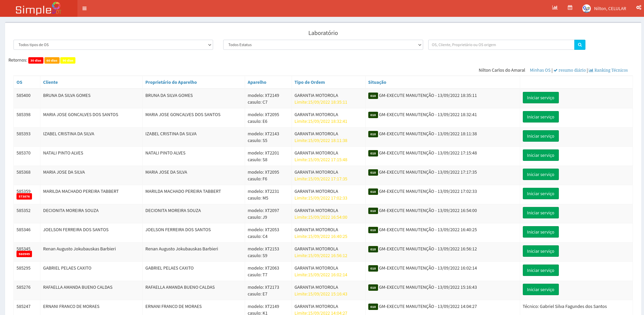Open the bar chart icon in header

pyautogui.click(x=555, y=8)
